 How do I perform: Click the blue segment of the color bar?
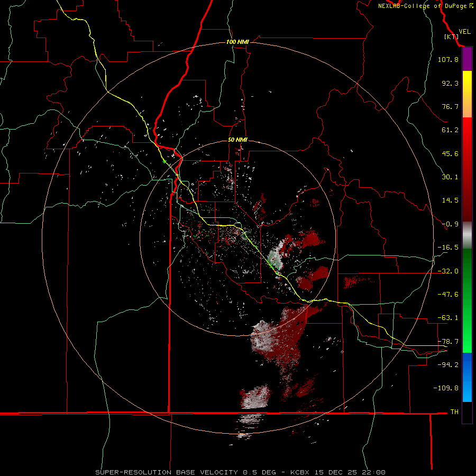[x=467, y=377]
